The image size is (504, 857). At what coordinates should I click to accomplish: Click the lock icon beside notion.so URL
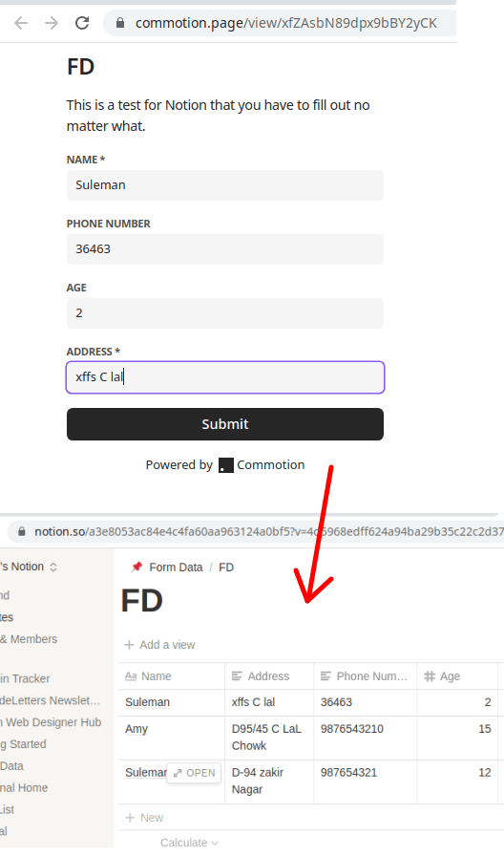[22, 532]
